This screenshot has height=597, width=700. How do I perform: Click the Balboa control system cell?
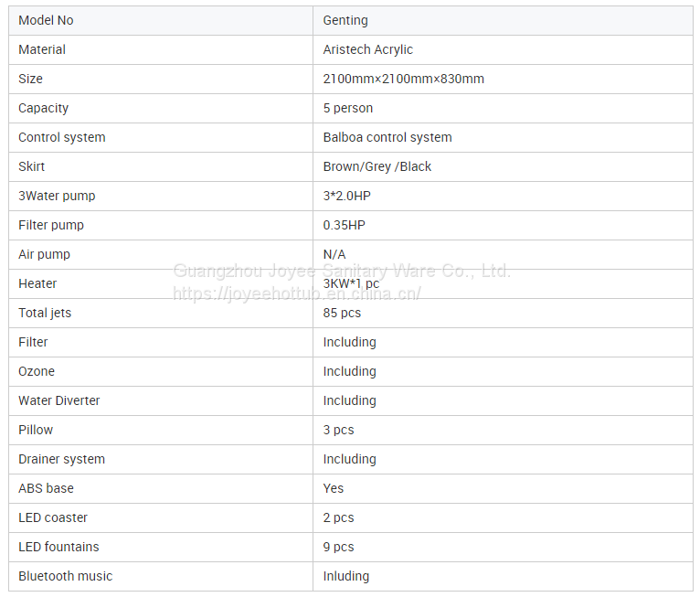(387, 137)
